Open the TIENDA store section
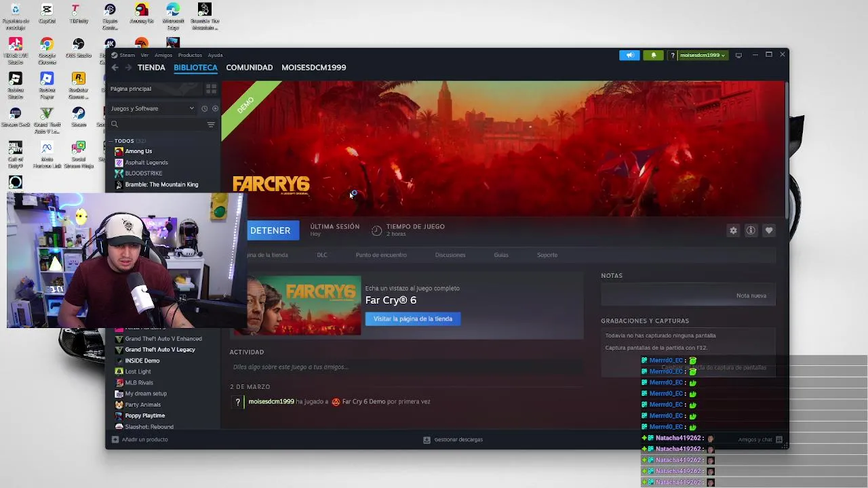Viewport: 868px width, 488px height. pyautogui.click(x=151, y=68)
